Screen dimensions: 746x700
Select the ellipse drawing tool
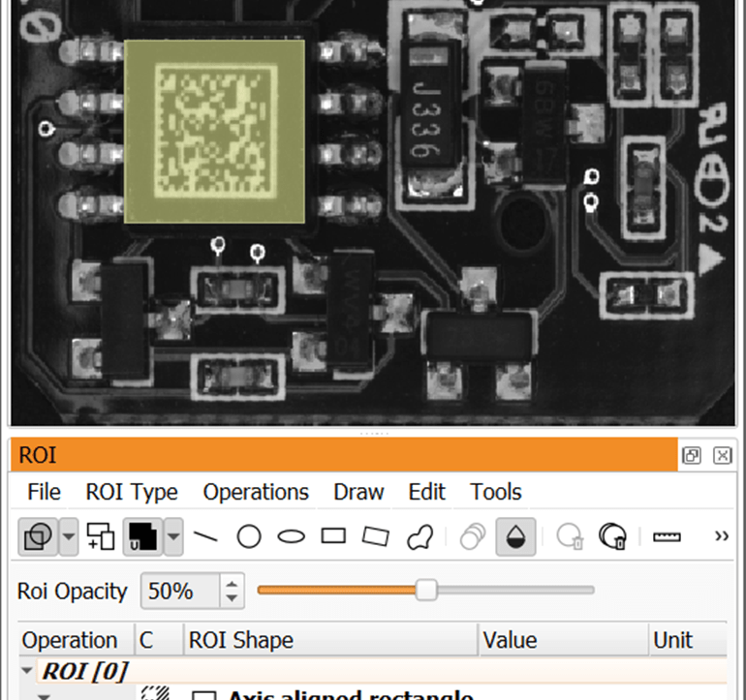tap(292, 536)
